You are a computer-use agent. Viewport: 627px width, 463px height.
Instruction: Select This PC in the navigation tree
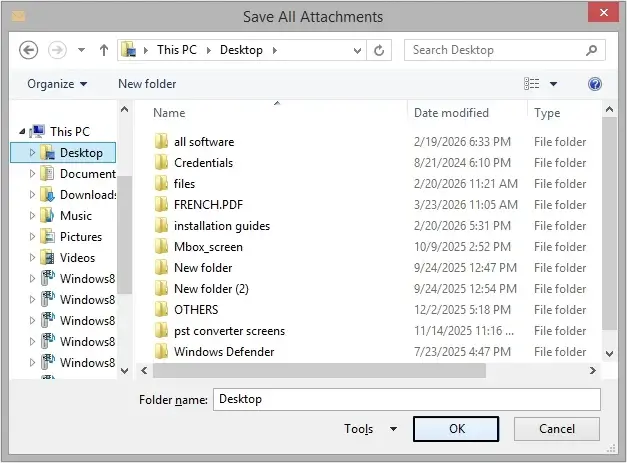pos(70,131)
